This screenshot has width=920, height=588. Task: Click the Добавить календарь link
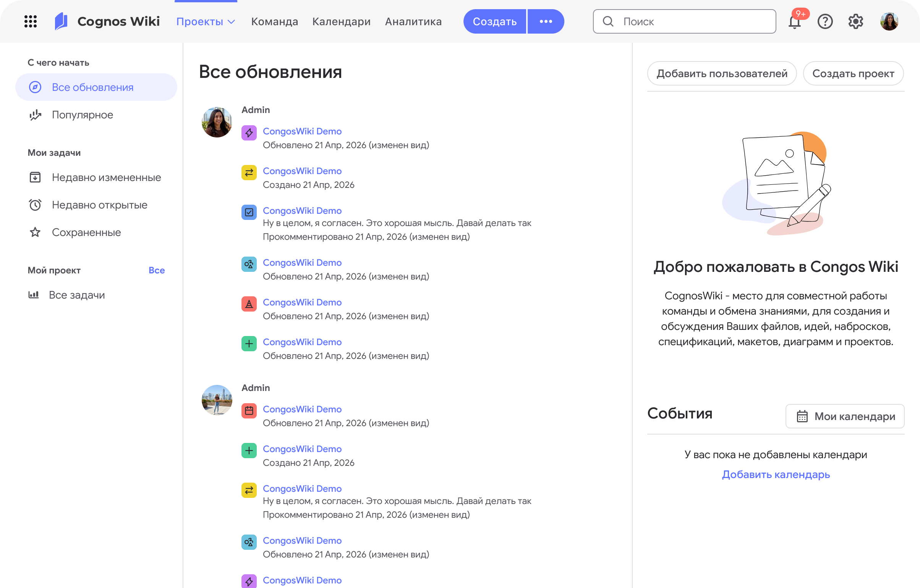(776, 474)
